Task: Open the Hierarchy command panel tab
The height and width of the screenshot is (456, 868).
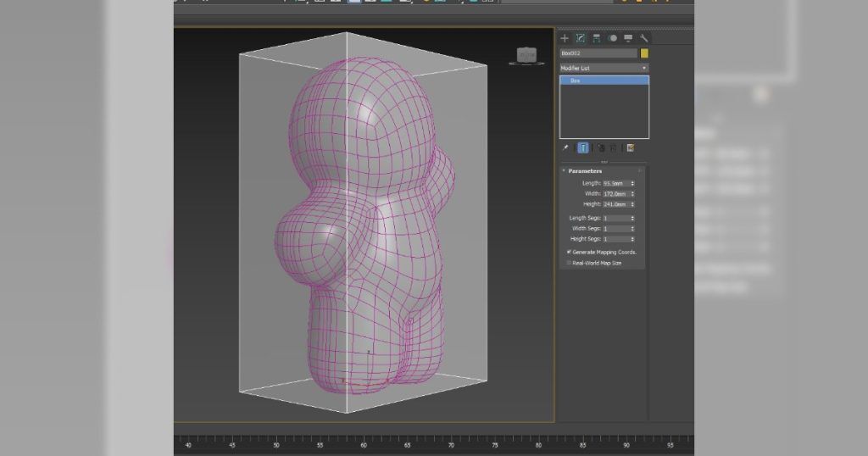Action: coord(596,38)
